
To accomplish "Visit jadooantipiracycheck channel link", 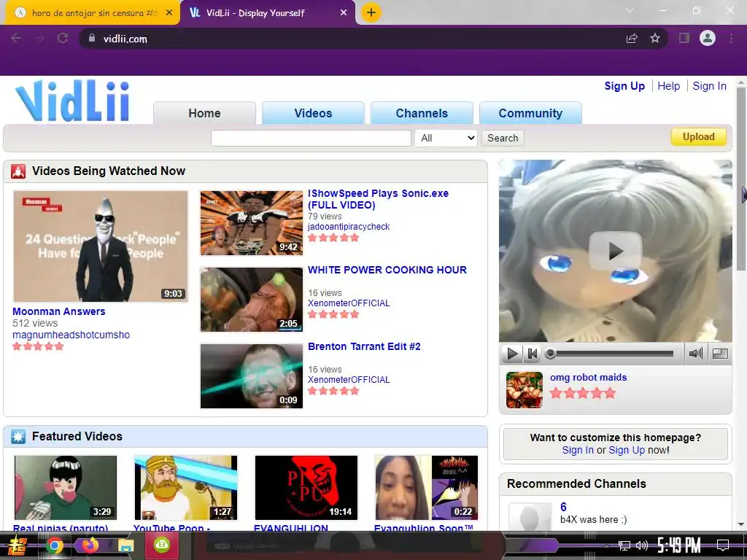I will click(x=348, y=227).
